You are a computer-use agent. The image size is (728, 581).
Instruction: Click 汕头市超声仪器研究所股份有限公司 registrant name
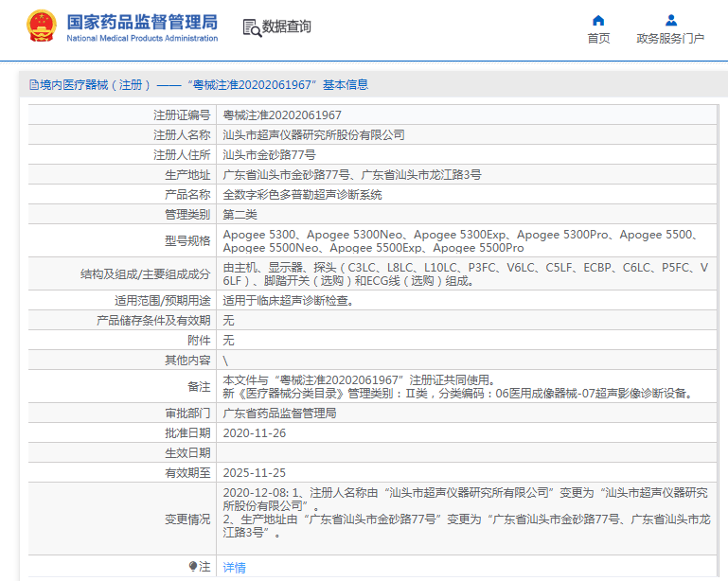click(314, 135)
